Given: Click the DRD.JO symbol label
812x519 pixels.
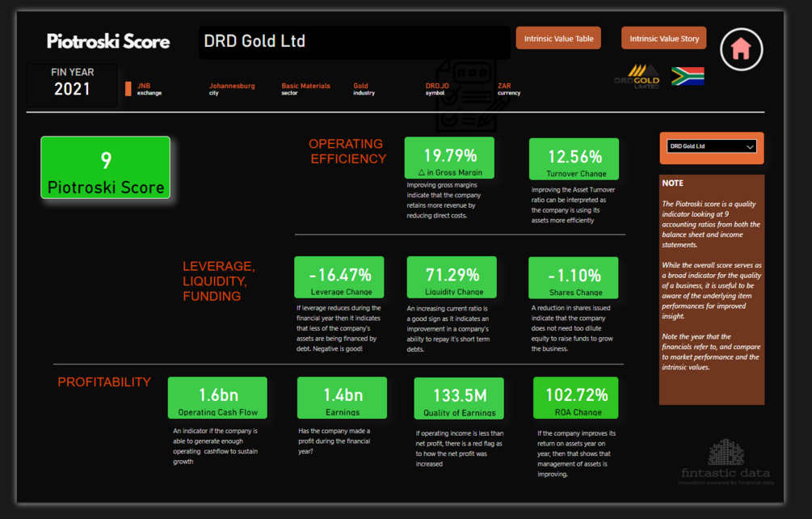Looking at the screenshot, I should coord(437,89).
